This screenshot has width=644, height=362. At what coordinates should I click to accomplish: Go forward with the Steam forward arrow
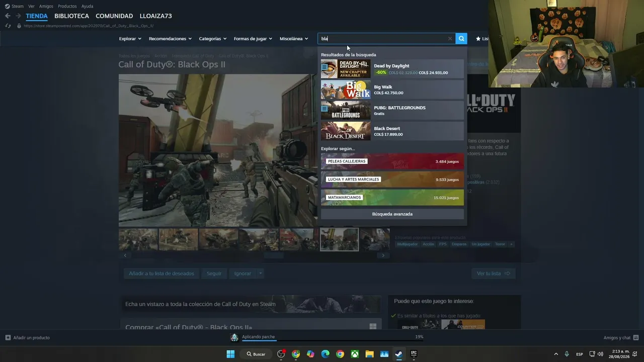[18, 16]
